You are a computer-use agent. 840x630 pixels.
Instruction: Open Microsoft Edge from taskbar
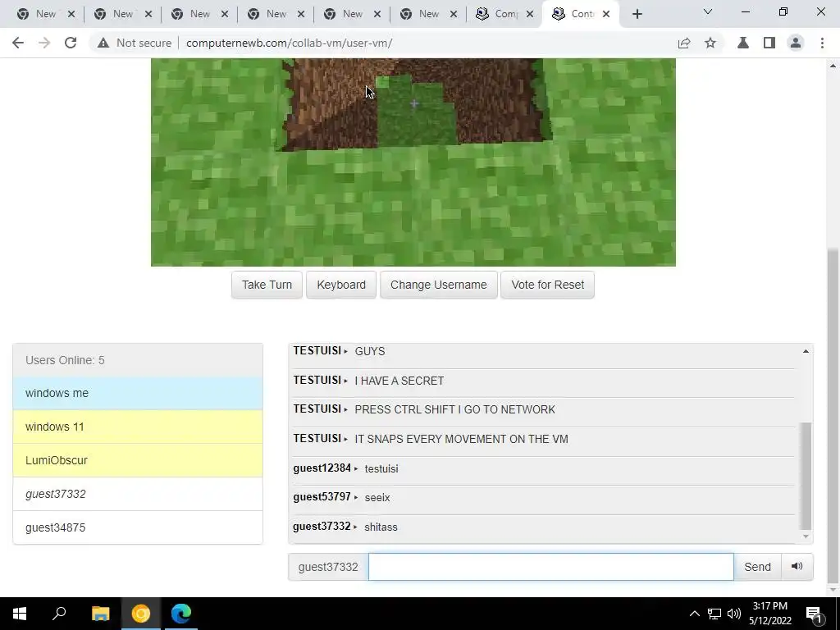pyautogui.click(x=181, y=614)
